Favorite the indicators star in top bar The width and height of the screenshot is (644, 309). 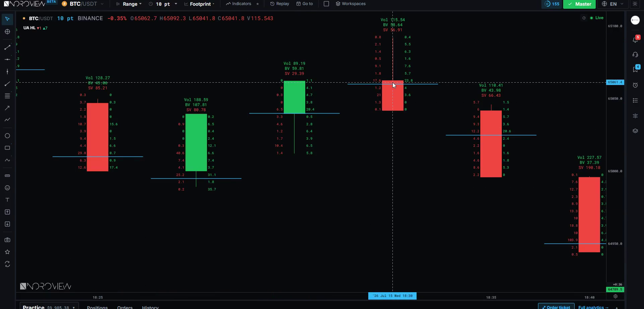pos(257,4)
